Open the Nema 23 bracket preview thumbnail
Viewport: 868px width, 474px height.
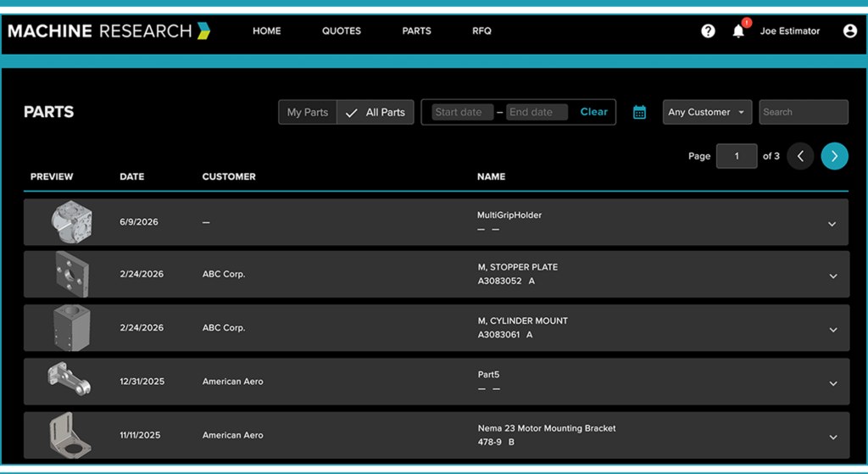(x=70, y=435)
